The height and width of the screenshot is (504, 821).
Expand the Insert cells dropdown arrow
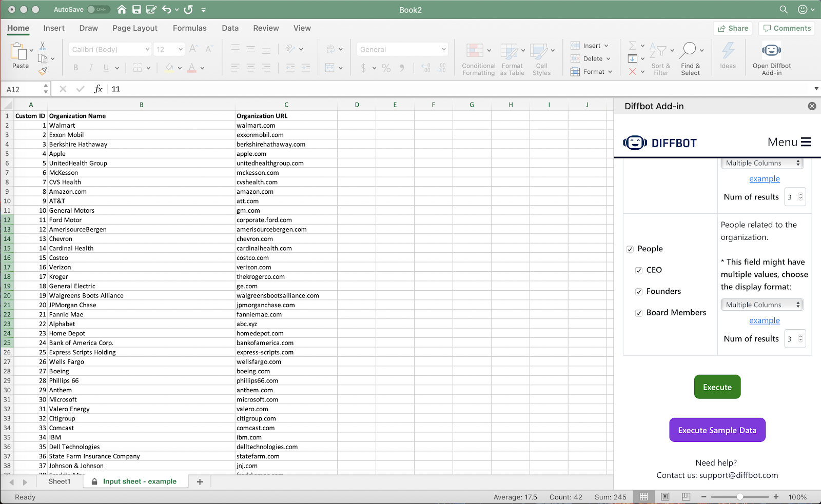point(607,46)
